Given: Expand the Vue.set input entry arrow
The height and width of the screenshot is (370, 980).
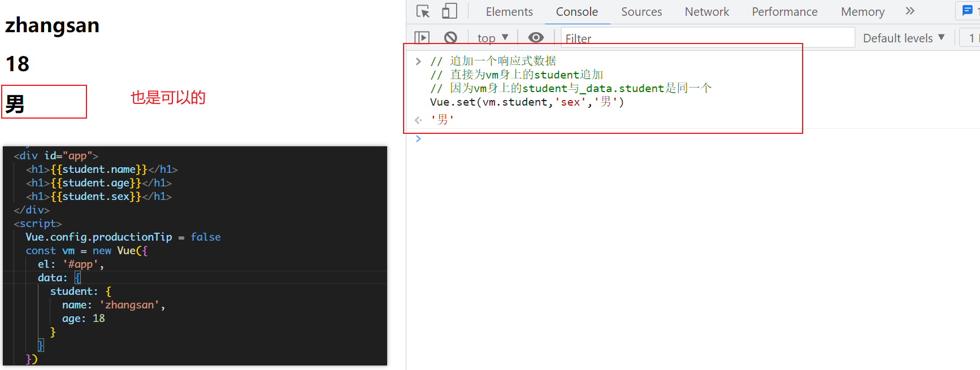Looking at the screenshot, I should tap(418, 61).
